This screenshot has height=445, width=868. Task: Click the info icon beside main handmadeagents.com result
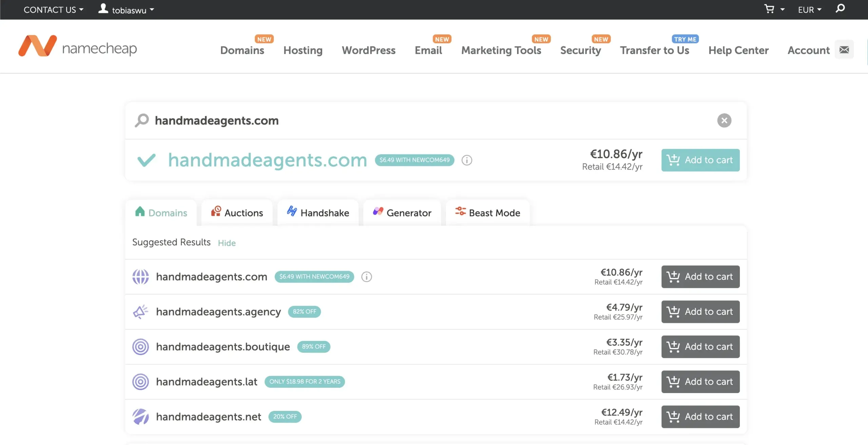tap(467, 160)
